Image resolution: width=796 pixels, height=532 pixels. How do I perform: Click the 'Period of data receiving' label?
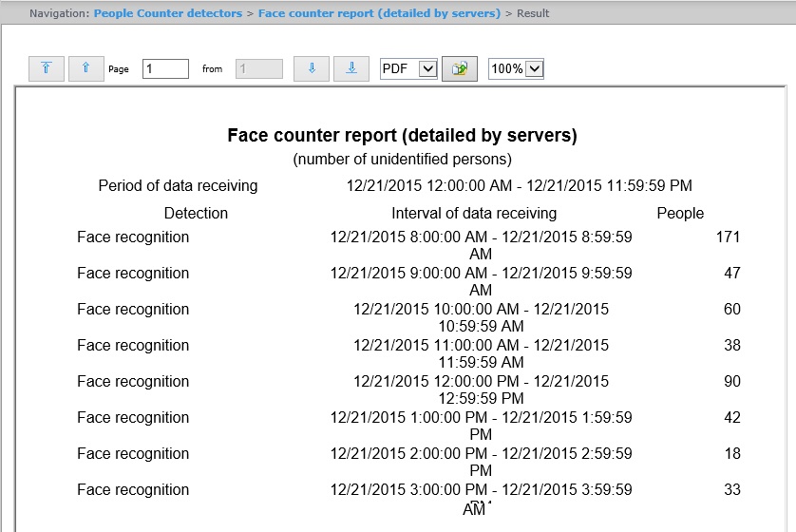[x=178, y=186]
